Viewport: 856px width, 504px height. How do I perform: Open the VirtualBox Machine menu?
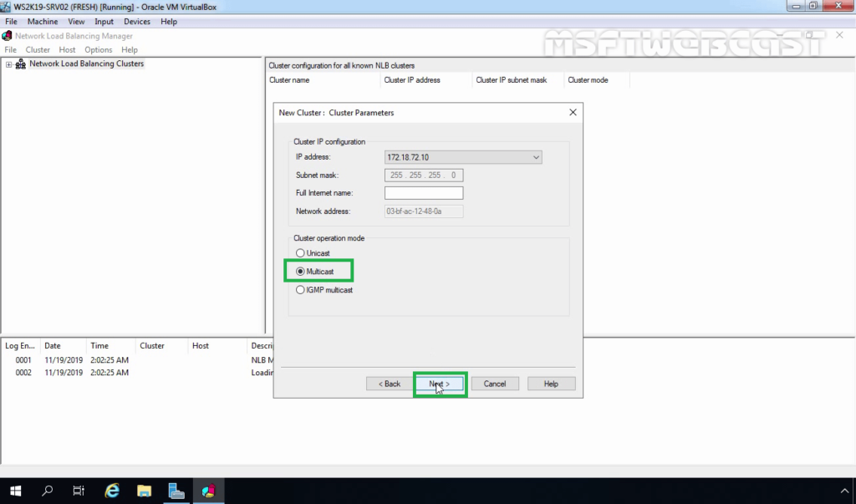point(43,22)
